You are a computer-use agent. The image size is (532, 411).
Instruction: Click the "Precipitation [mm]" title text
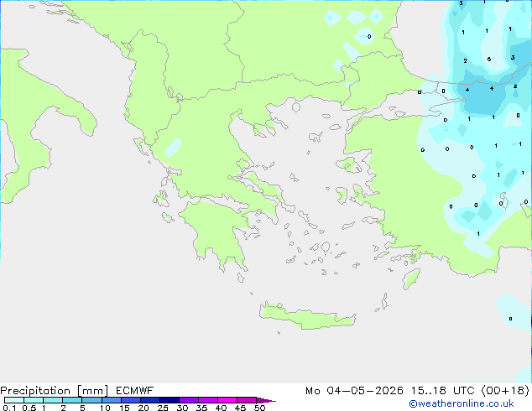[x=55, y=391]
